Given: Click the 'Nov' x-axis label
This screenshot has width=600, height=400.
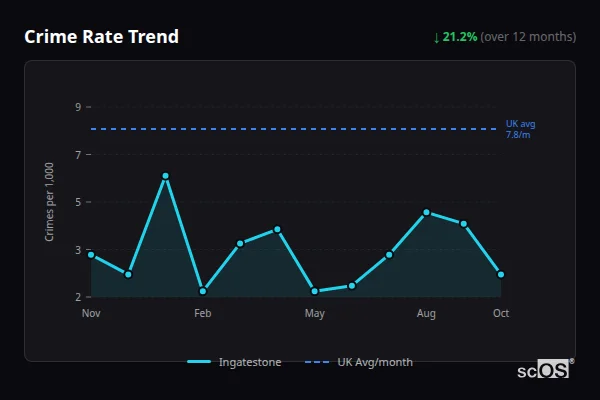Looking at the screenshot, I should click(x=91, y=313).
